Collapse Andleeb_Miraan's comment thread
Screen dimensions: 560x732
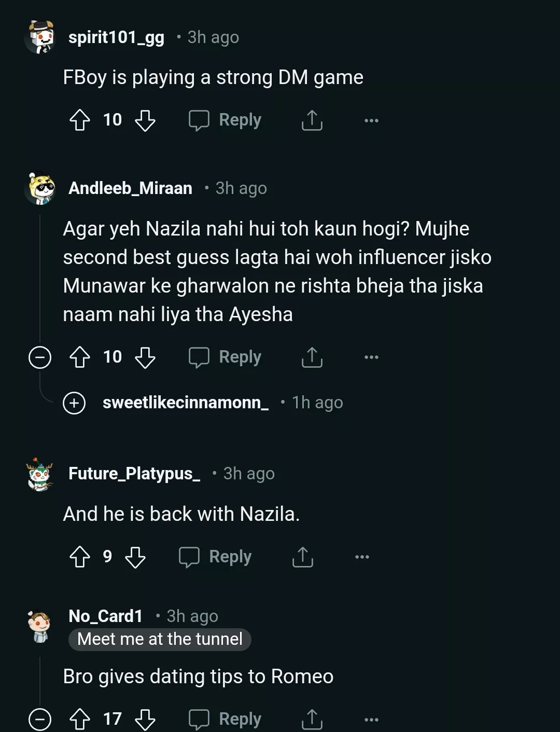point(40,357)
